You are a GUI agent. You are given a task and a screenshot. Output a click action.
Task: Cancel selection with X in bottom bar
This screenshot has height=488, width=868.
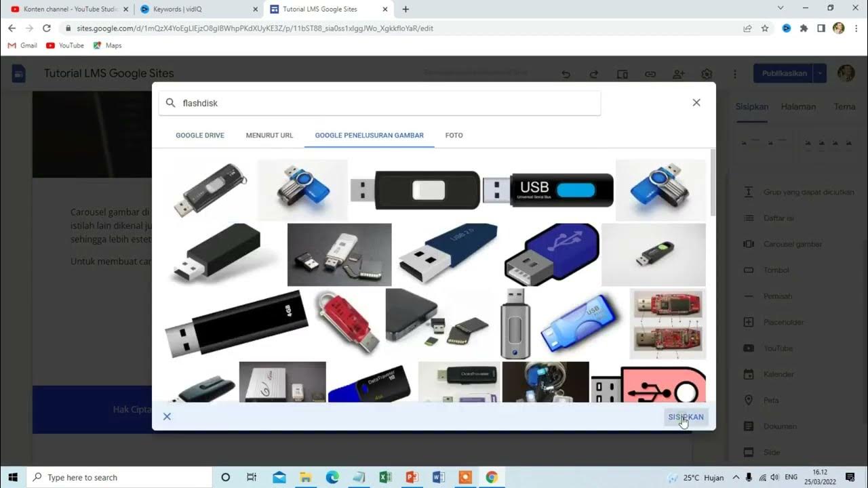[x=167, y=416]
